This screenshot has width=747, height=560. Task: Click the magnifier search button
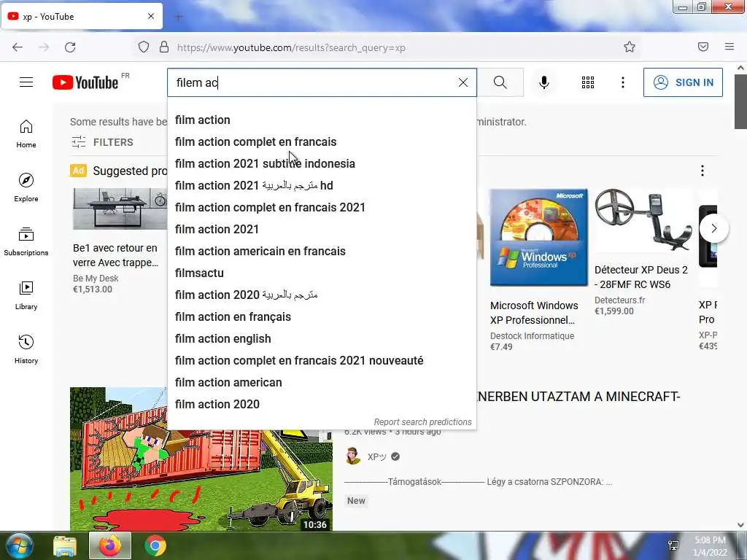[x=500, y=82]
